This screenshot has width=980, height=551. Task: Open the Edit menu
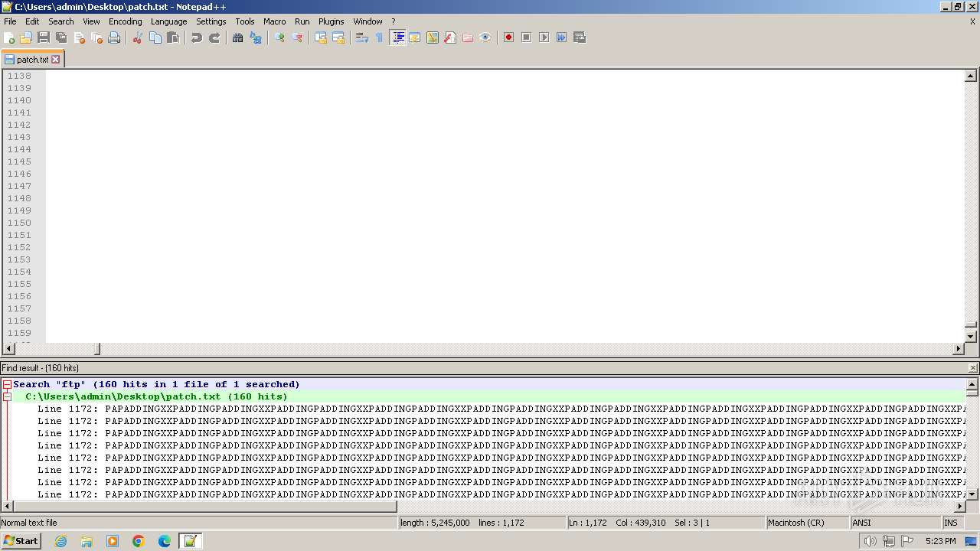(32, 21)
